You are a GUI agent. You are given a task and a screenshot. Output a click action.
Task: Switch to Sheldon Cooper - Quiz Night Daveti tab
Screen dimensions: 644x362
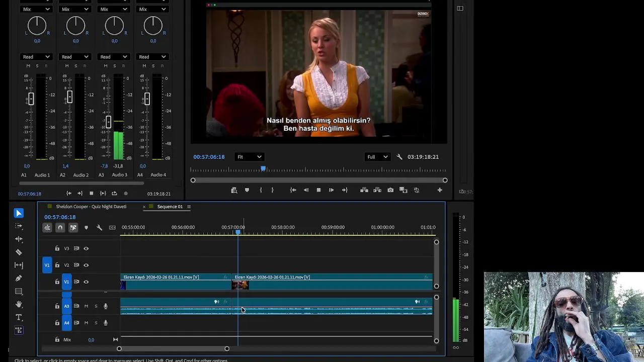point(91,207)
